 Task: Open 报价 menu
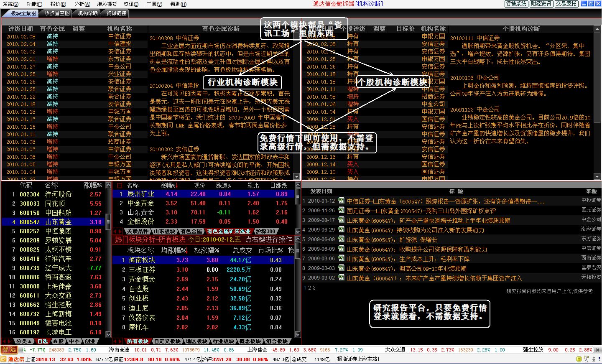click(58, 4)
